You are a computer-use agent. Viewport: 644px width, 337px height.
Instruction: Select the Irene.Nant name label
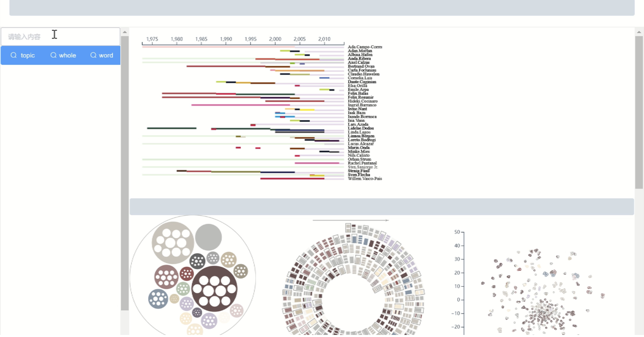click(x=357, y=109)
